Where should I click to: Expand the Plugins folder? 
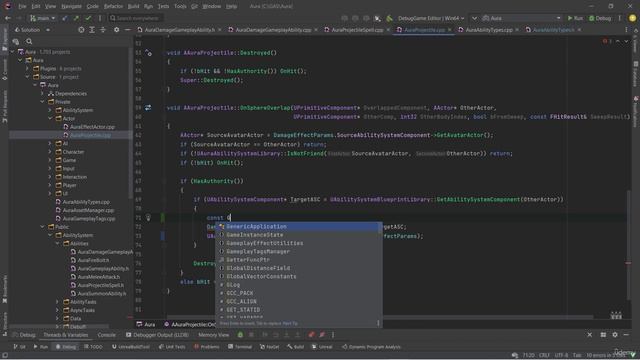(27, 69)
